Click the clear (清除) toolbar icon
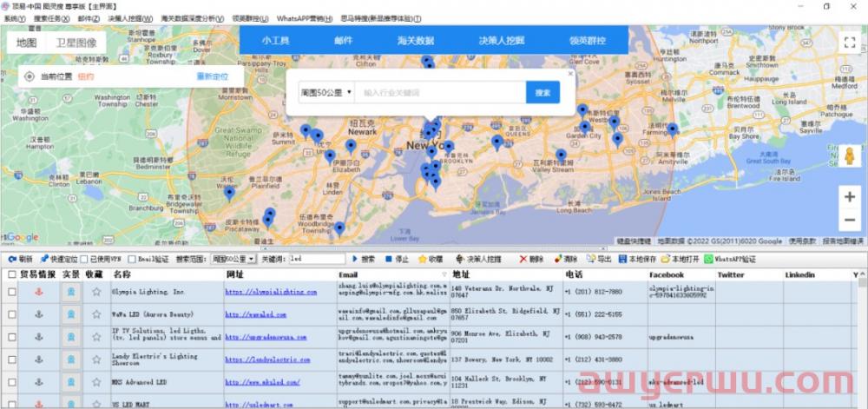This screenshot has height=409, width=868. click(x=557, y=259)
